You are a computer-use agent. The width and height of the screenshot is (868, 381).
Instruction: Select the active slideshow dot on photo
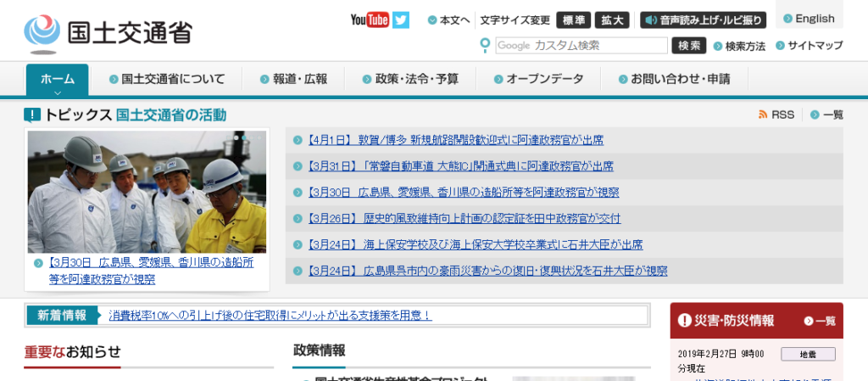pos(243,137)
